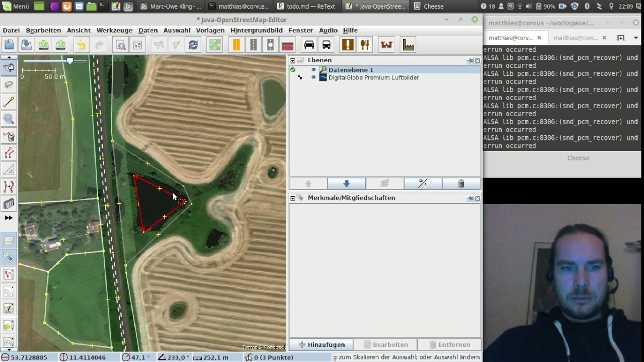Screen dimensions: 644x362
Task: Activate the Draw nodes line tool
Action: coord(9,102)
